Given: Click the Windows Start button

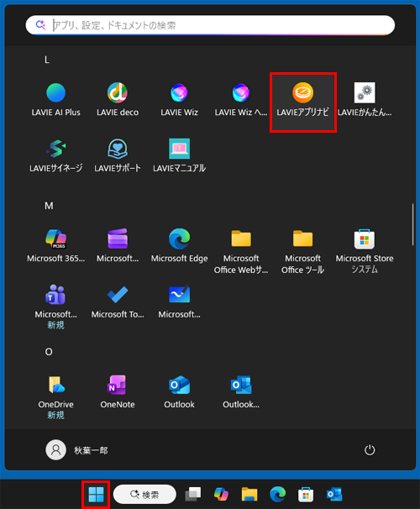Looking at the screenshot, I should pyautogui.click(x=96, y=495).
